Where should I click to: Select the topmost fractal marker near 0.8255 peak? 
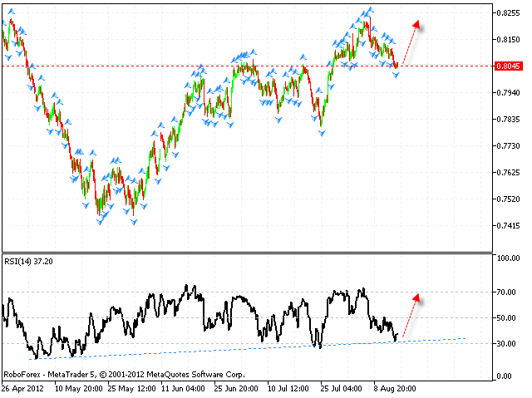click(x=370, y=9)
